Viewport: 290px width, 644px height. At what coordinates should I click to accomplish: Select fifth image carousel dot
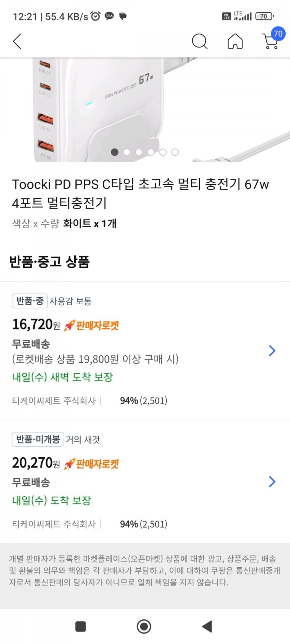point(163,152)
